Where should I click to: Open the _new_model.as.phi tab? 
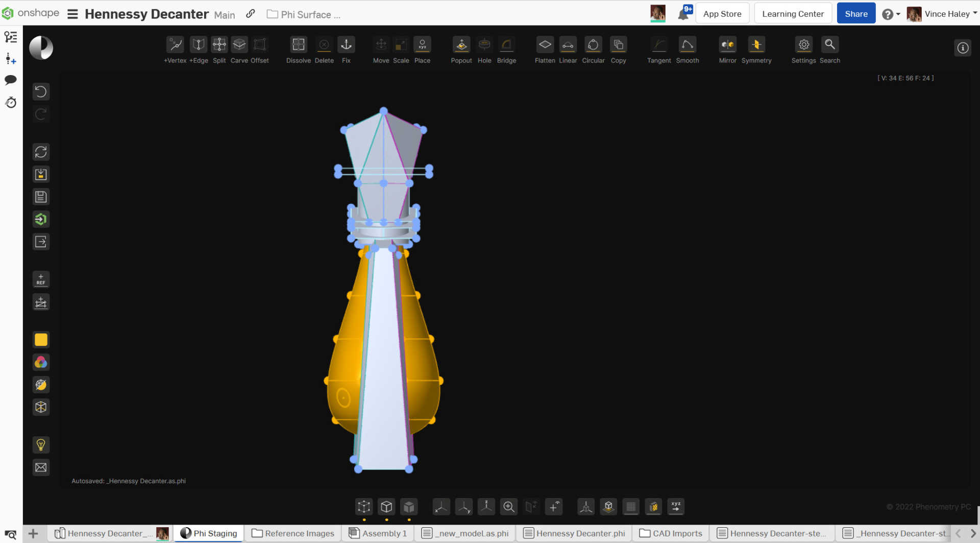(x=465, y=533)
